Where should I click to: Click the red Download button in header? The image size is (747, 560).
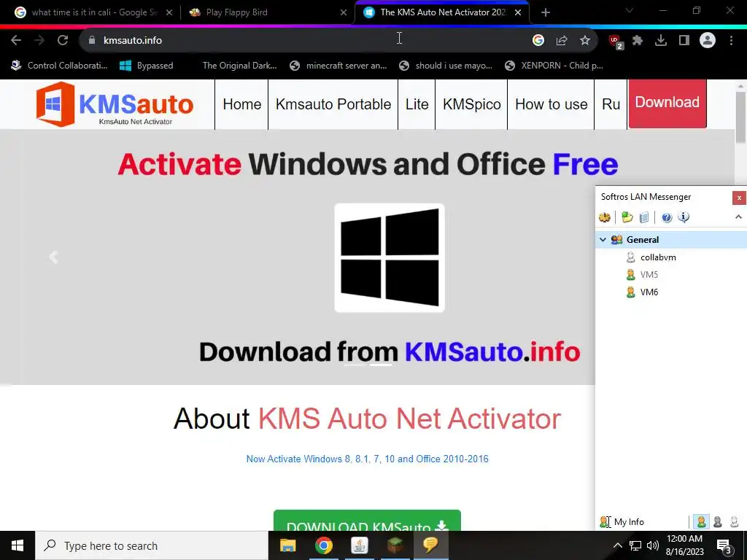[x=667, y=103]
